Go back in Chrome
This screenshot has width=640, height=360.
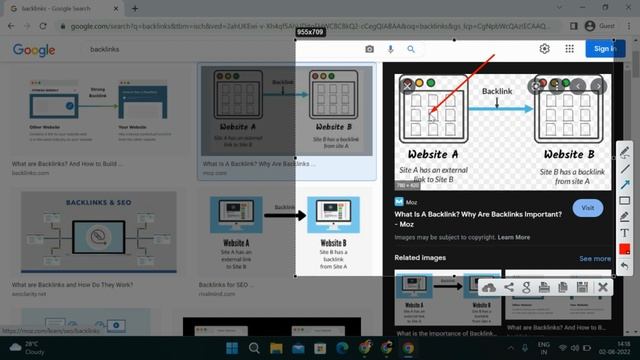pyautogui.click(x=11, y=26)
